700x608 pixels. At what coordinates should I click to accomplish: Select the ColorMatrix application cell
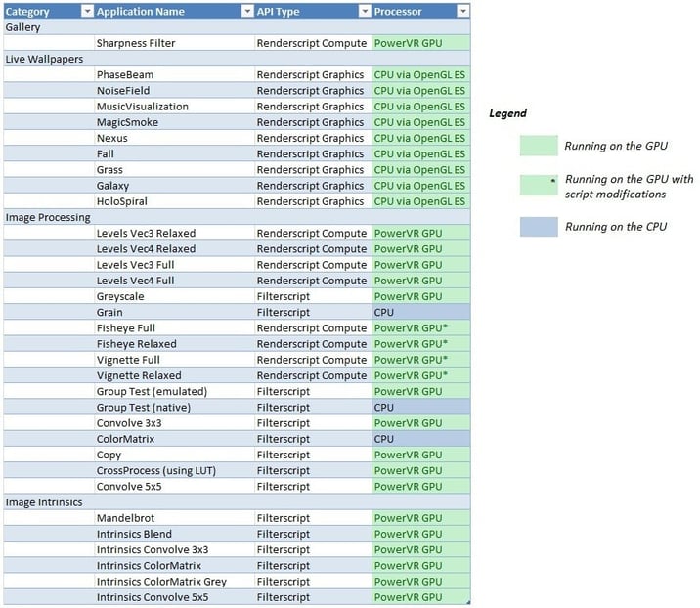(x=175, y=439)
